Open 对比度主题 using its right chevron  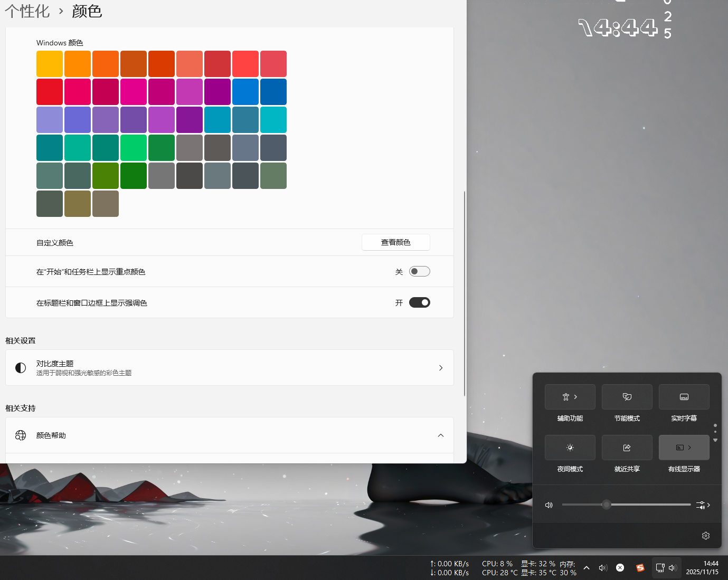(x=441, y=368)
